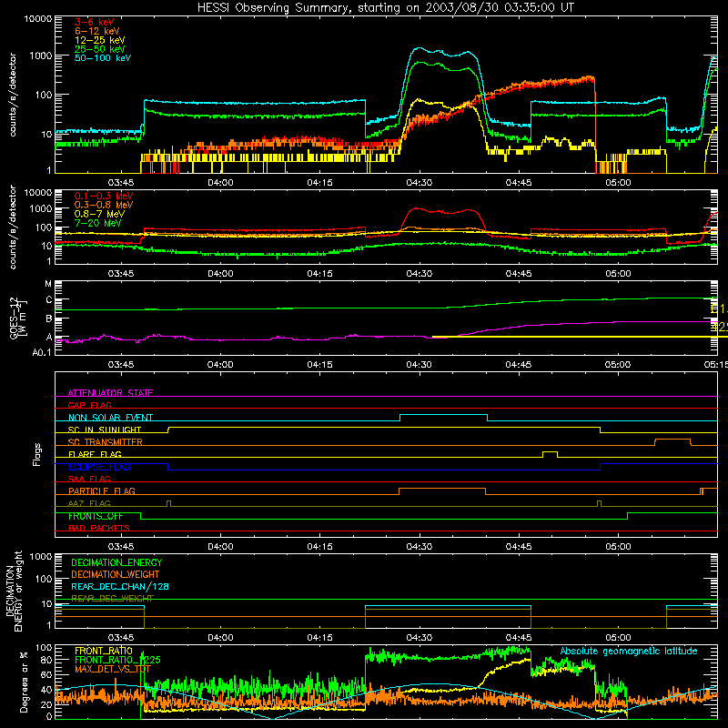Screen dimensions: 728x728
Task: Click the 10000 tick label of keV panel
Action: coord(38,18)
